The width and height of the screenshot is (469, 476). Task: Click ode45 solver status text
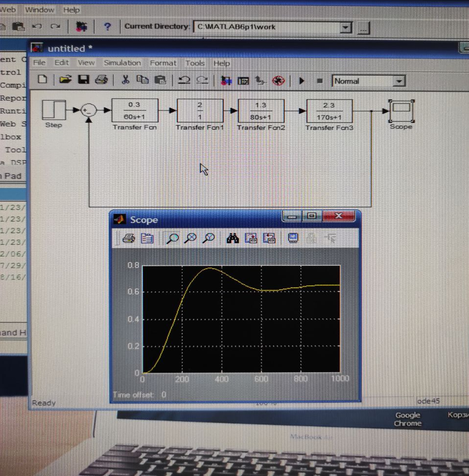pos(428,401)
